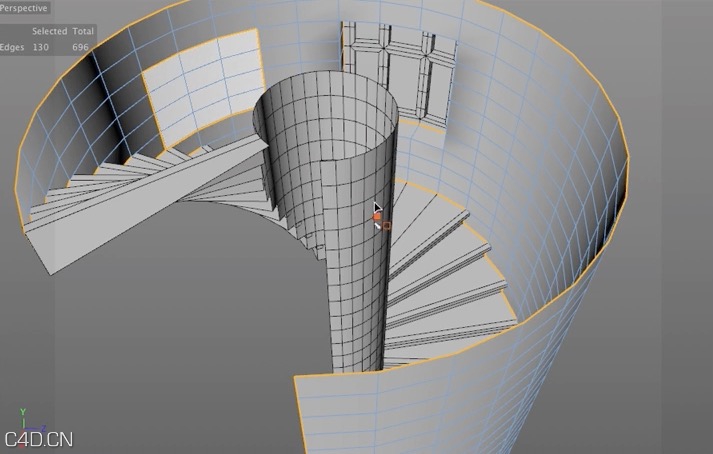Click the 'Edges' row label in the HUD
The image size is (713, 454).
coord(12,47)
